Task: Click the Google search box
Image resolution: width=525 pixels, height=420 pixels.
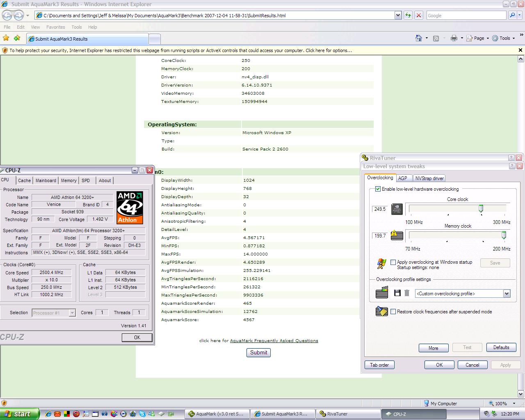Action: [466, 16]
